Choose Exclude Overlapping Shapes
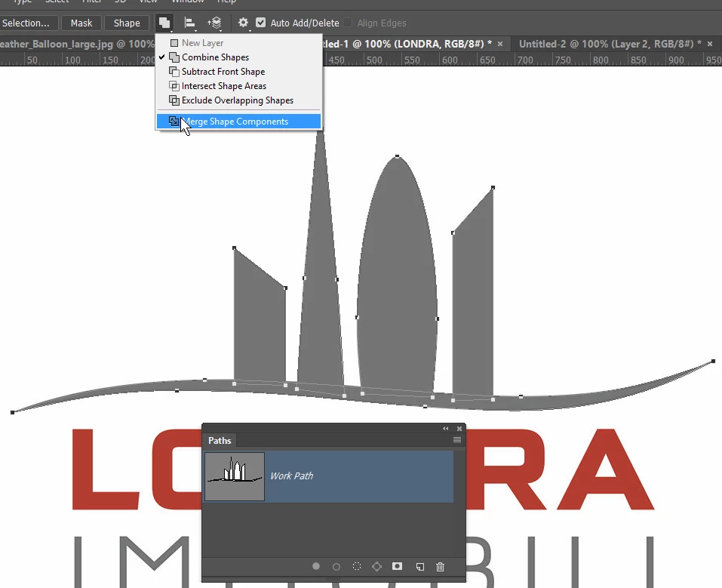This screenshot has height=588, width=722. (x=238, y=100)
